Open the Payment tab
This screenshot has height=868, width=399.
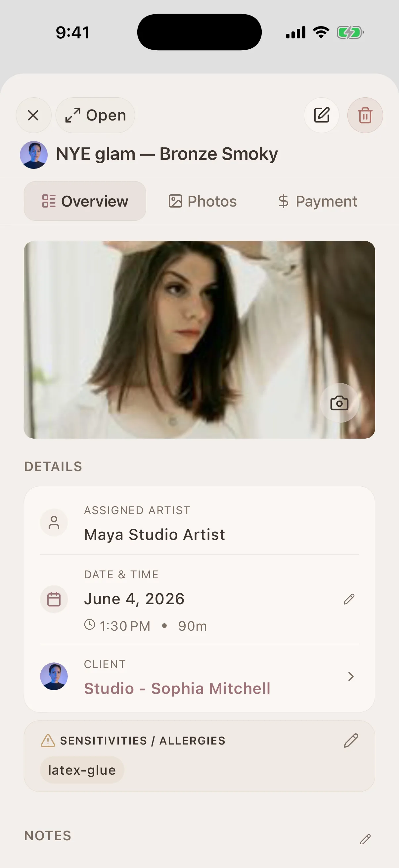tap(318, 201)
